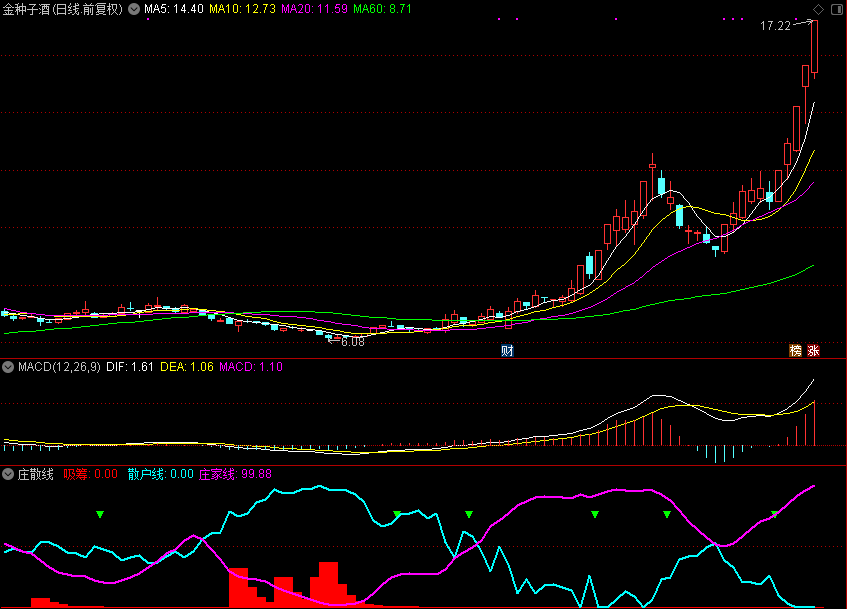Click the 榜 ranking marker icon
This screenshot has height=609, width=847.
(796, 350)
